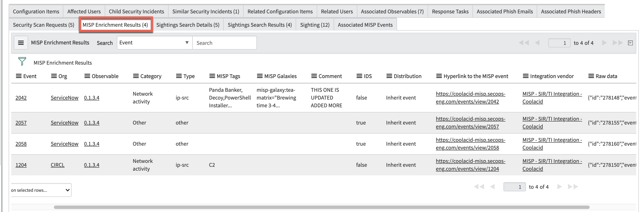Open the Associated Phish Headers tab

(x=571, y=11)
